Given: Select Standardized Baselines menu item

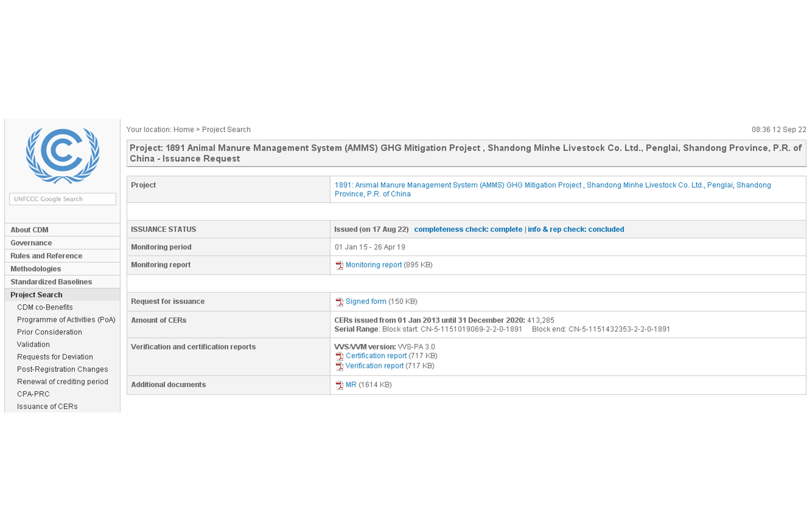Looking at the screenshot, I should point(51,282).
